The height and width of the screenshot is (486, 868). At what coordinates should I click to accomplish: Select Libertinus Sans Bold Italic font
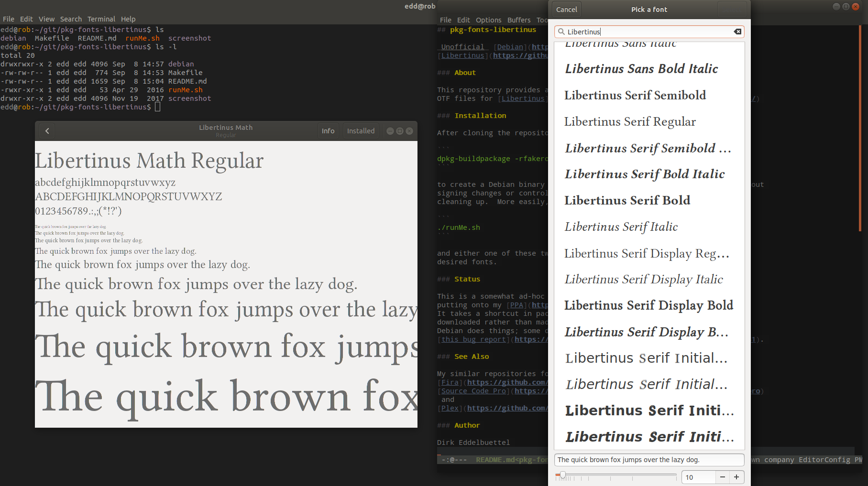(x=649, y=69)
